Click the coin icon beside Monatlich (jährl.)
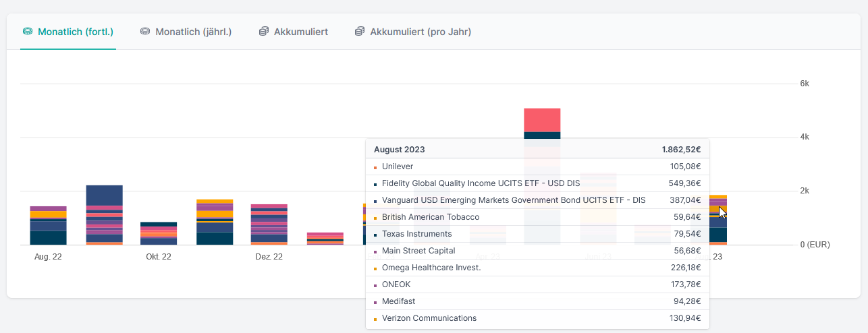The image size is (868, 333). point(145,32)
